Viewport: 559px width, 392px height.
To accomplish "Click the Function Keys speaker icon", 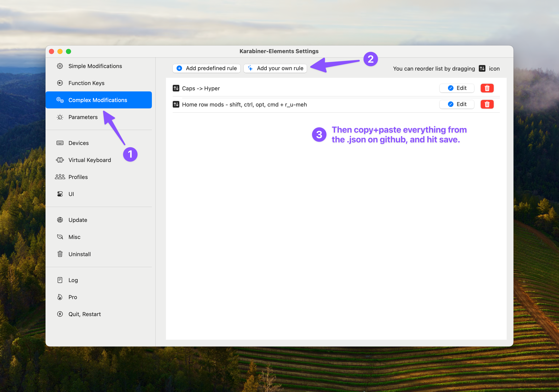I will (x=60, y=83).
